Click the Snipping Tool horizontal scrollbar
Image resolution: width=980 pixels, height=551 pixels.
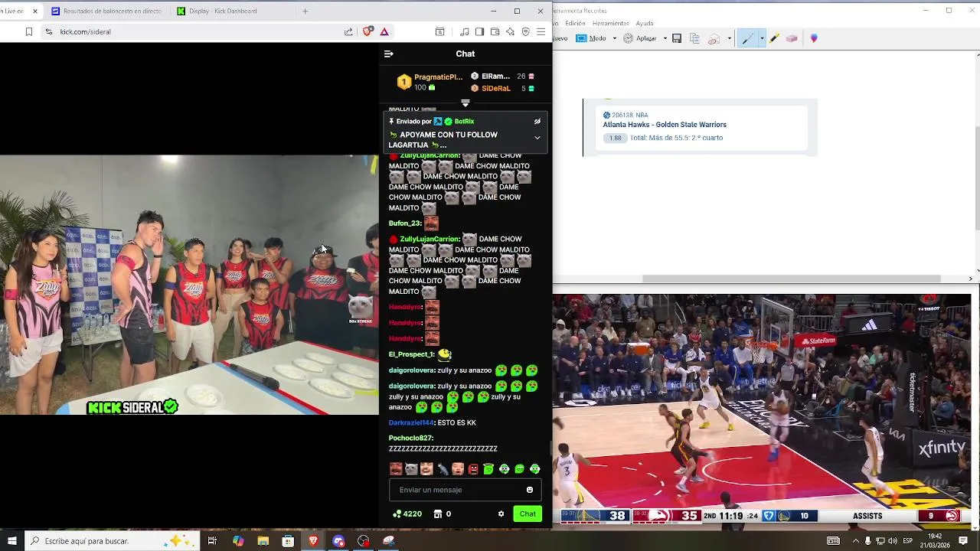point(791,279)
